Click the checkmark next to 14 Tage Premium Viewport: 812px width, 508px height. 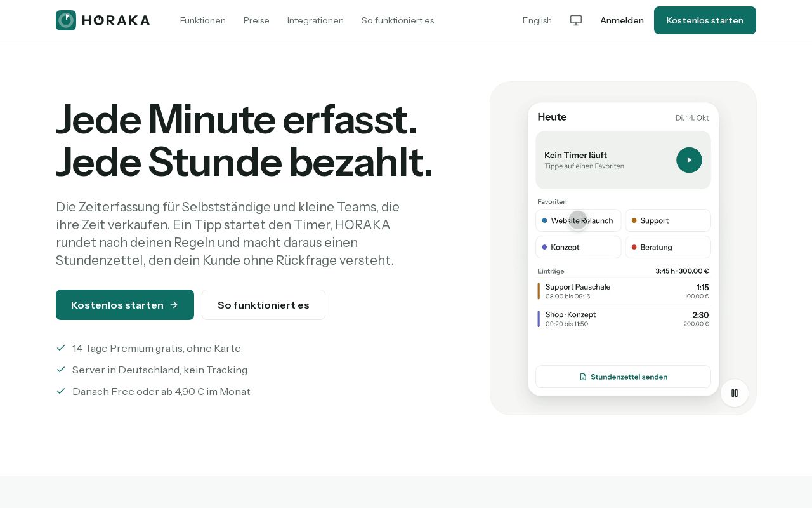[61, 348]
